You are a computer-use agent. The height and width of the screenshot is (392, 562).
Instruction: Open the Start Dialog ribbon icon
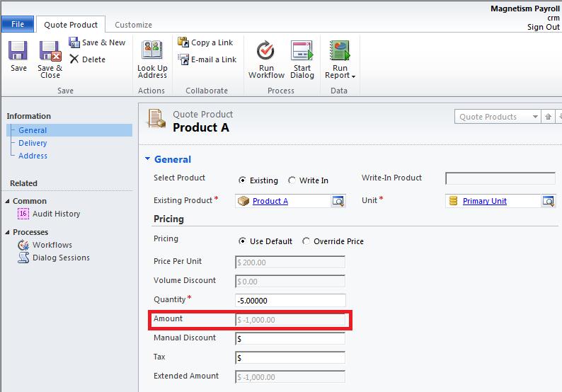[302, 52]
